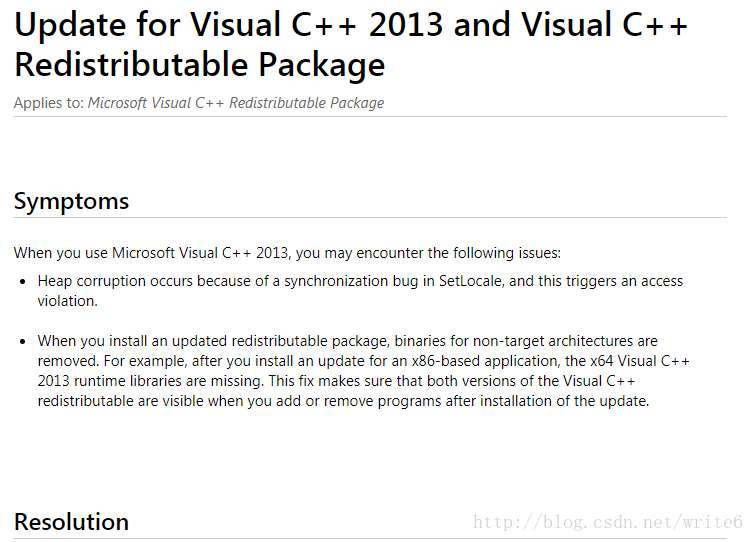Click the 'access violation' phrase's final word 'violation.'
The width and height of the screenshot is (754, 542).
pyautogui.click(x=67, y=301)
